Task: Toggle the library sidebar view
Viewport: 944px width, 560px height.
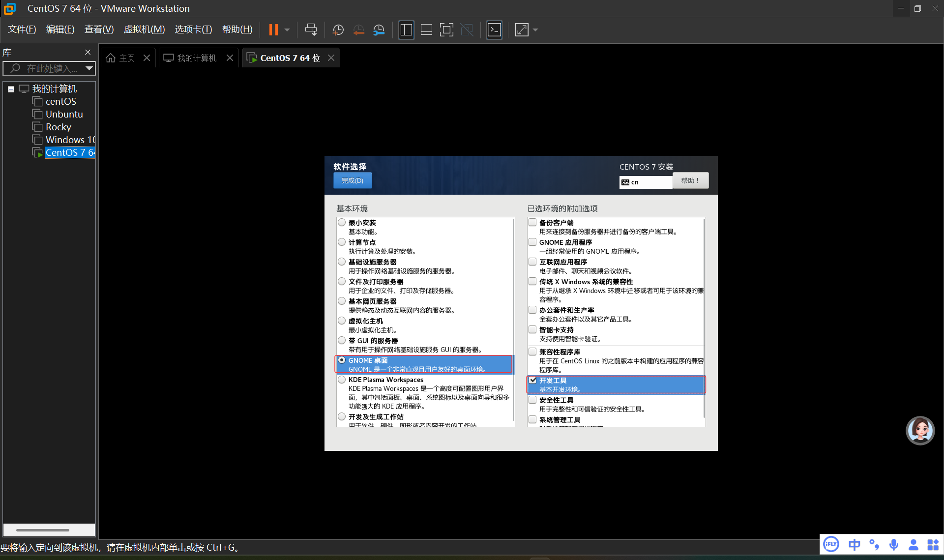Action: (x=406, y=30)
